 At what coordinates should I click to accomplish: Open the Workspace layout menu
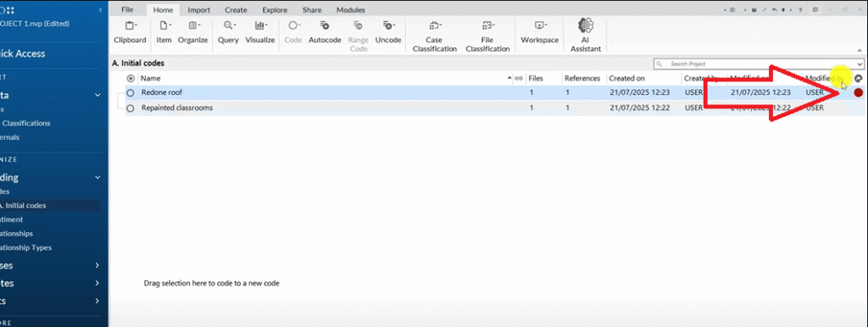coord(540,32)
